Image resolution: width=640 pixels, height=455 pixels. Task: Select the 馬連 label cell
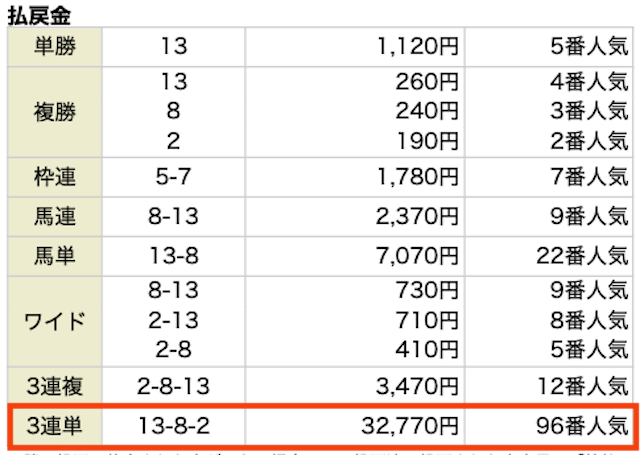55,216
